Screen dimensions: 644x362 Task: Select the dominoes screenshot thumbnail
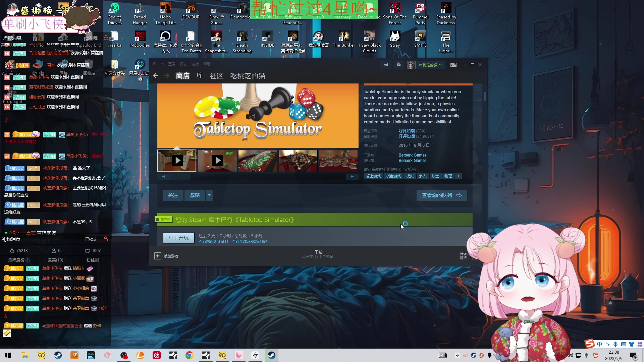coord(258,161)
